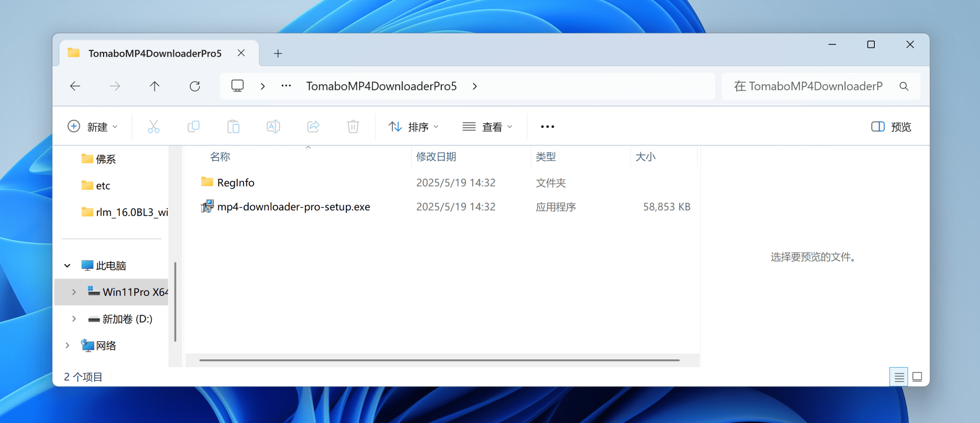The width and height of the screenshot is (980, 423).
Task: Open the 新建 new item button
Action: click(92, 127)
